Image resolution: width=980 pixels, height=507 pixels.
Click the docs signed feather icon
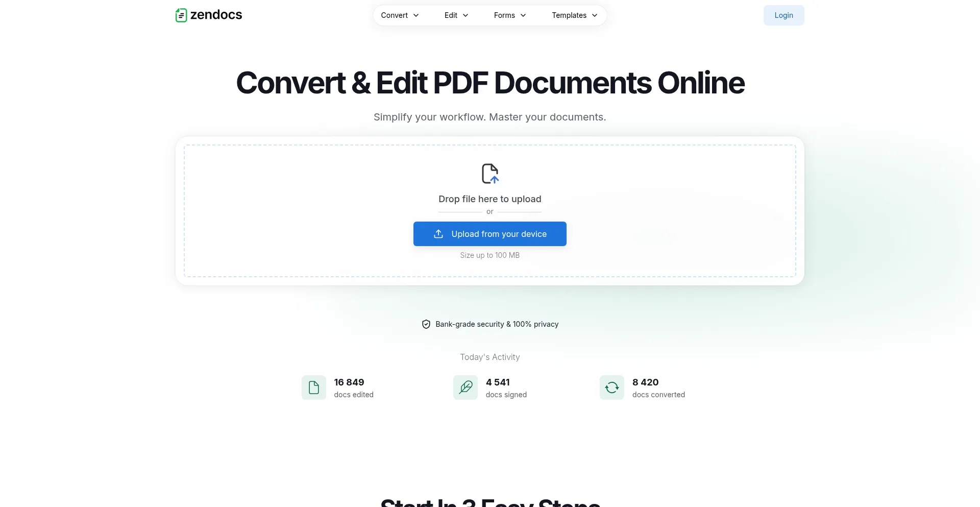pos(465,388)
